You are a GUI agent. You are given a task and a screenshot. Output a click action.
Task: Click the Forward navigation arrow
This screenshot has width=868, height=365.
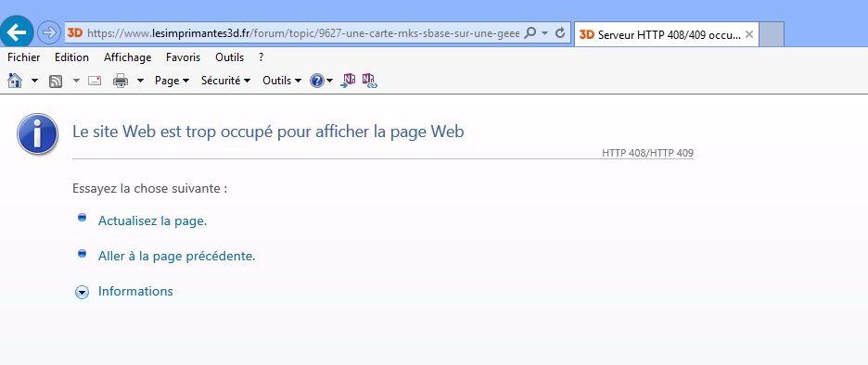click(x=49, y=32)
